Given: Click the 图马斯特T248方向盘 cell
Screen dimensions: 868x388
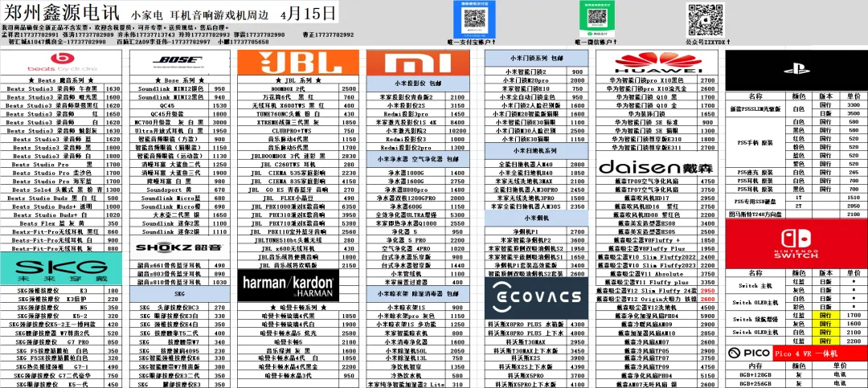Looking at the screenshot, I should 755,214.
